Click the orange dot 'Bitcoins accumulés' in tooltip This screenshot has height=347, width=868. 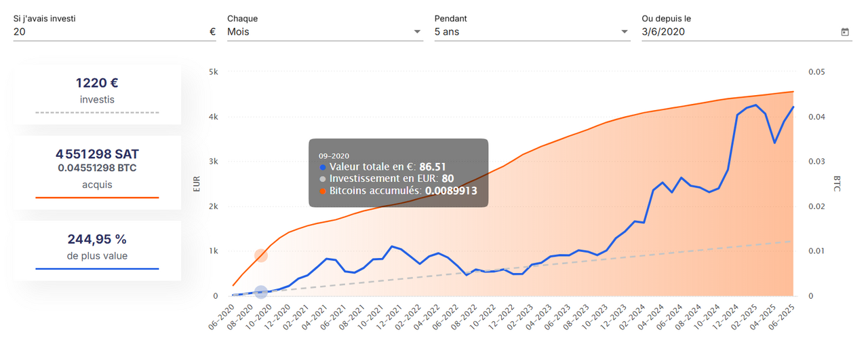(323, 191)
